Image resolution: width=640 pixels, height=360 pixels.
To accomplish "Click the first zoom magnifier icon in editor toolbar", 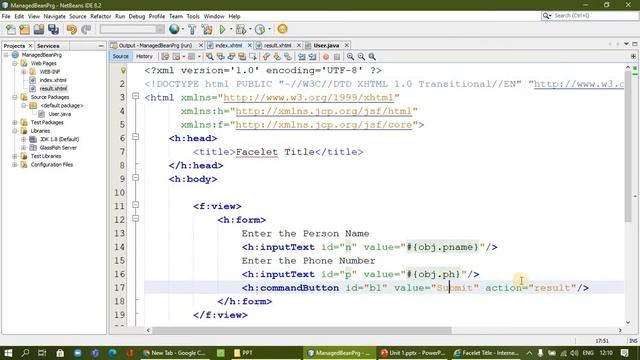I will pos(350,57).
